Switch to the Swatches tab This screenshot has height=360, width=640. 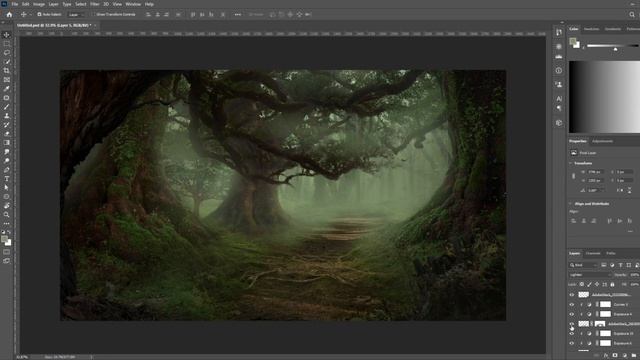591,29
